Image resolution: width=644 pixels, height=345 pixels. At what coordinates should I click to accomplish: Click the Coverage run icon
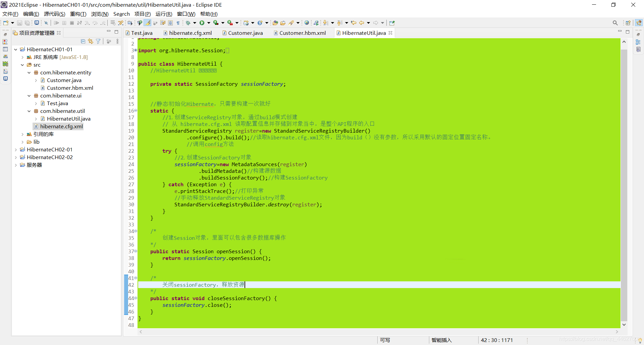pyautogui.click(x=216, y=23)
